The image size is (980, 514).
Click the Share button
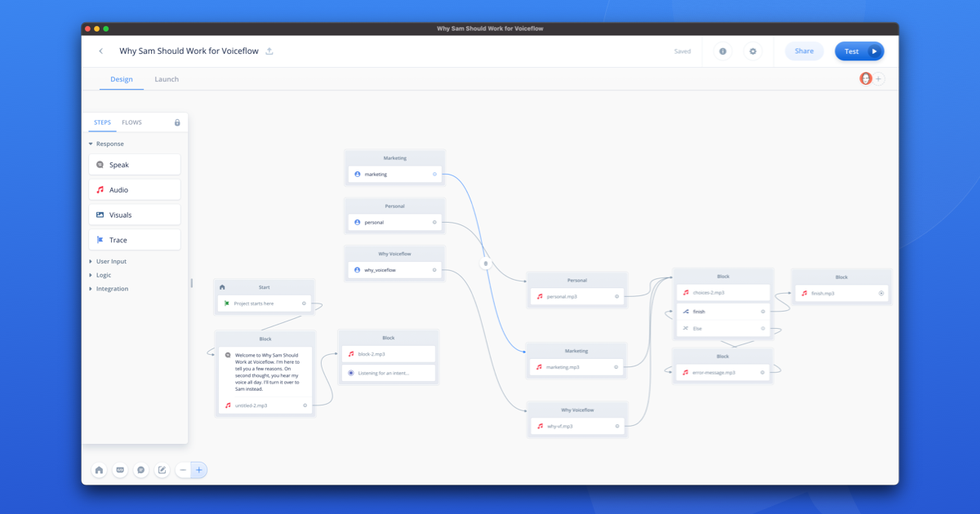(x=804, y=51)
